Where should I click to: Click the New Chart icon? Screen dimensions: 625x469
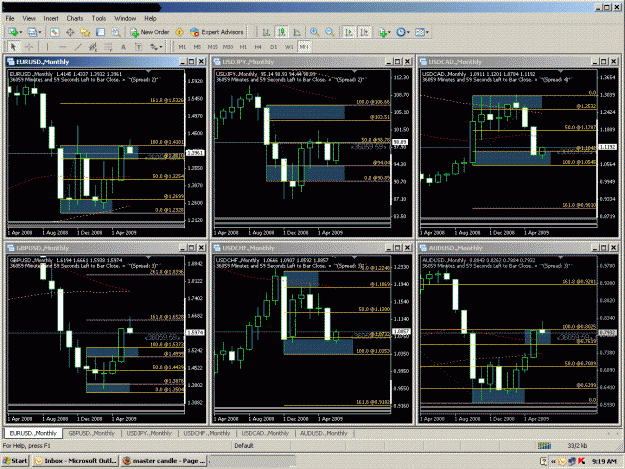(15, 32)
